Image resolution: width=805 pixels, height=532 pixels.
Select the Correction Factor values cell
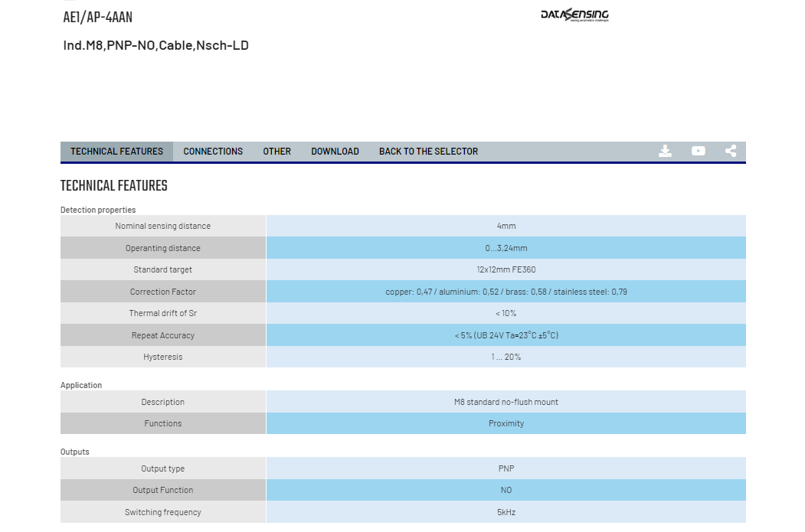[x=506, y=292]
